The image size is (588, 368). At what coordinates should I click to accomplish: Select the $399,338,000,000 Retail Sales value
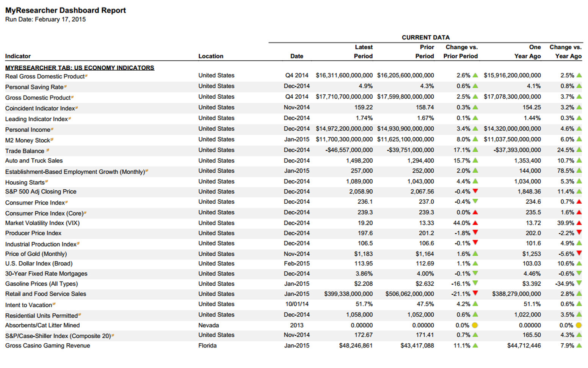[x=348, y=294]
